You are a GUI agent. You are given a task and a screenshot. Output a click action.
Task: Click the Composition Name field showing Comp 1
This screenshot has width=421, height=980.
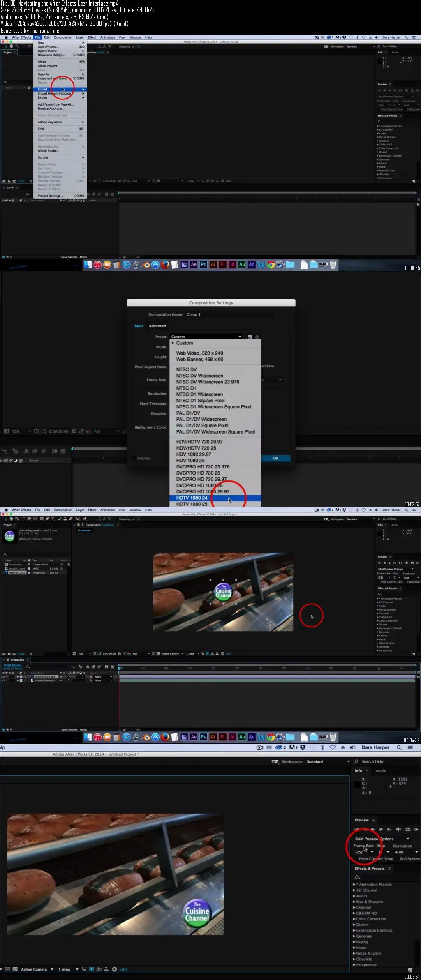click(x=229, y=314)
